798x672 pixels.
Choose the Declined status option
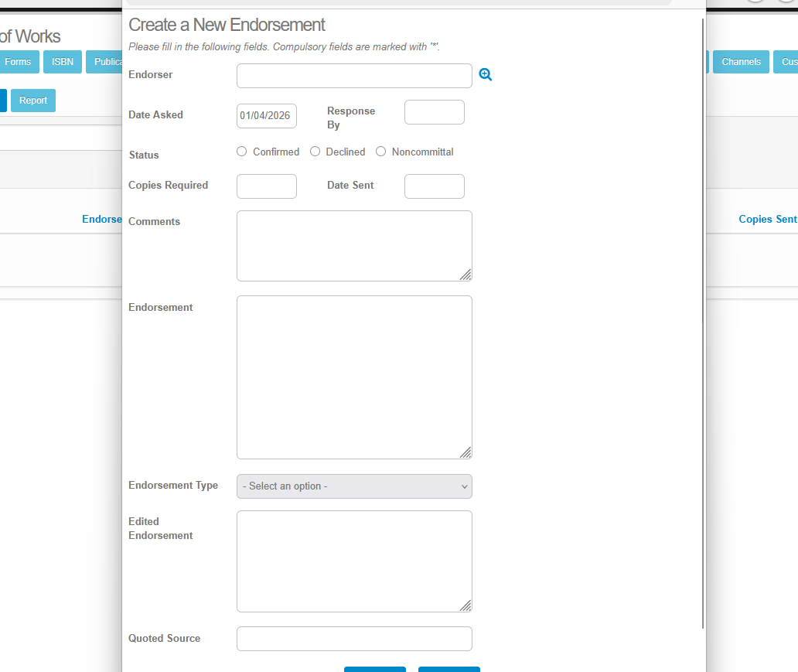coord(315,152)
